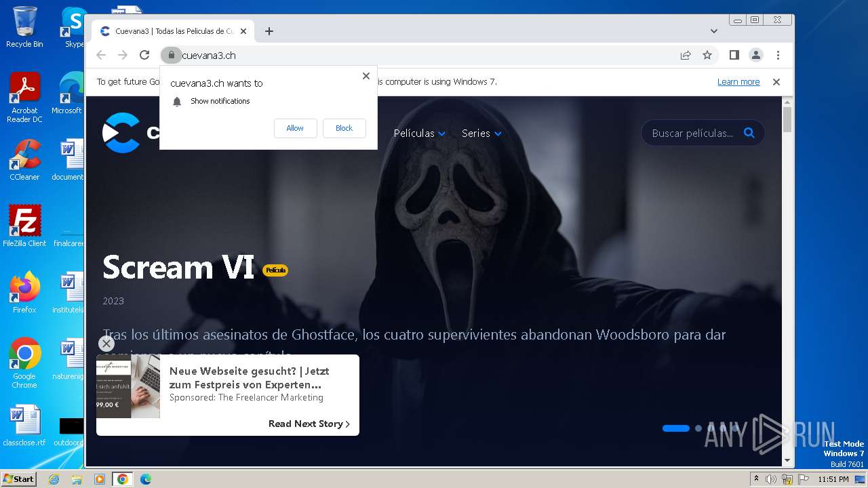The image size is (868, 488).
Task: Share this page from the address bar
Action: click(x=686, y=55)
